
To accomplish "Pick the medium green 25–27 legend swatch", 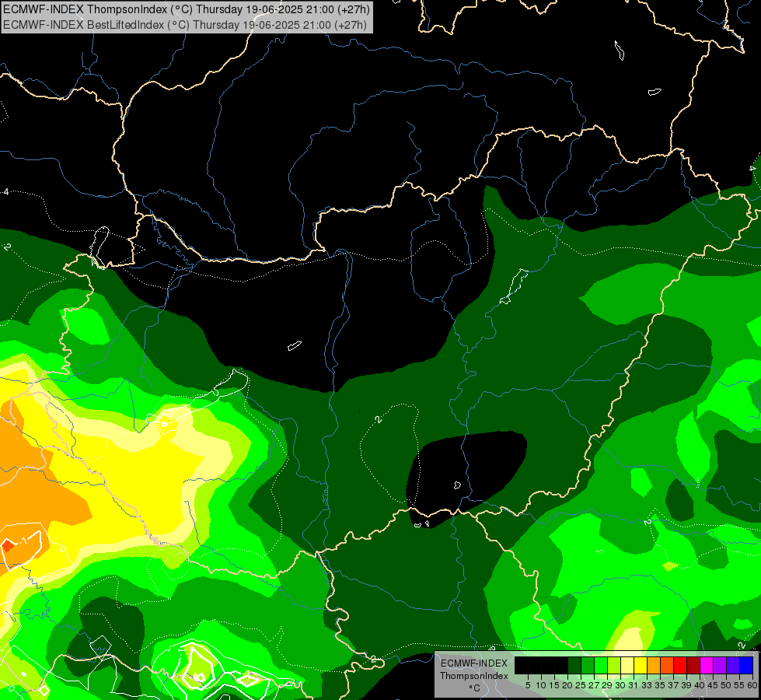I will (x=587, y=665).
